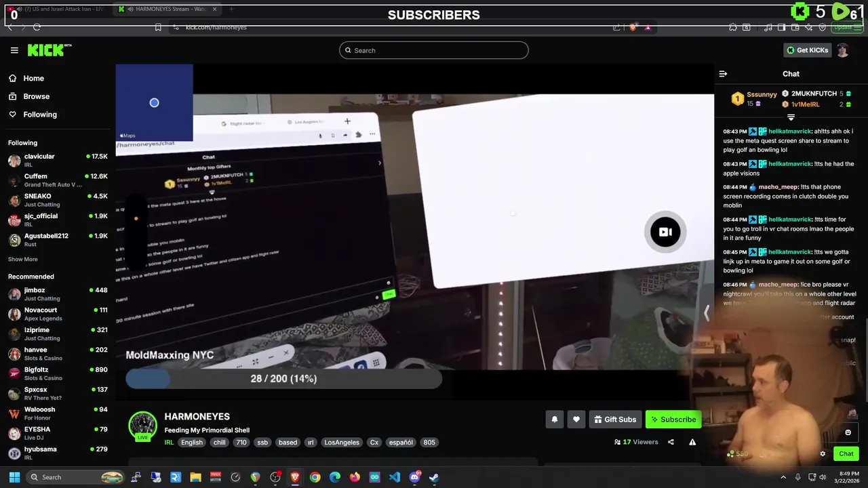Click the left arrow on the video edge
This screenshot has height=488, width=868.
707,312
